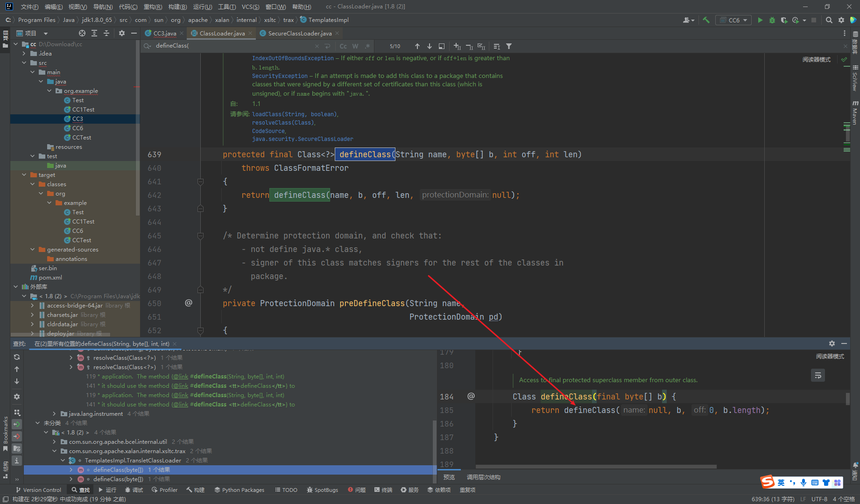Viewport: 860px width, 504px height.
Task: Click the user account icon in toolbar
Action: coord(688,20)
